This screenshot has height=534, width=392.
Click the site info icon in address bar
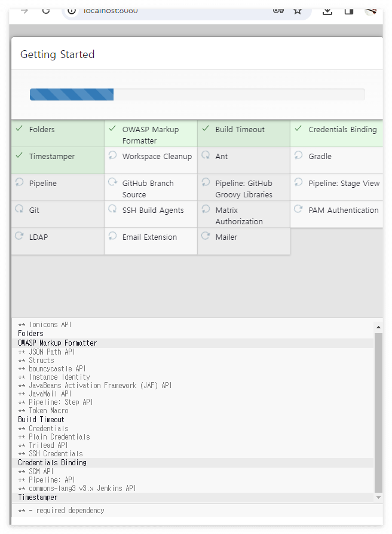point(72,11)
